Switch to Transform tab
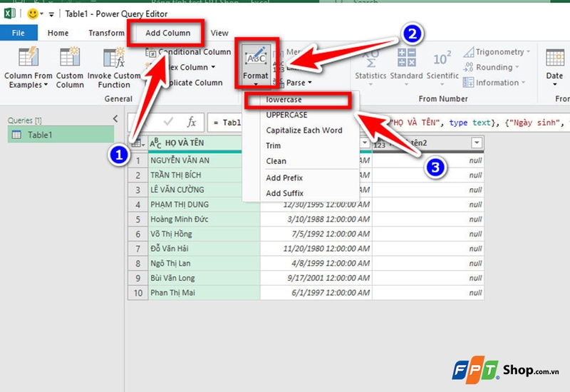Image resolution: width=570 pixels, height=392 pixels. click(106, 33)
